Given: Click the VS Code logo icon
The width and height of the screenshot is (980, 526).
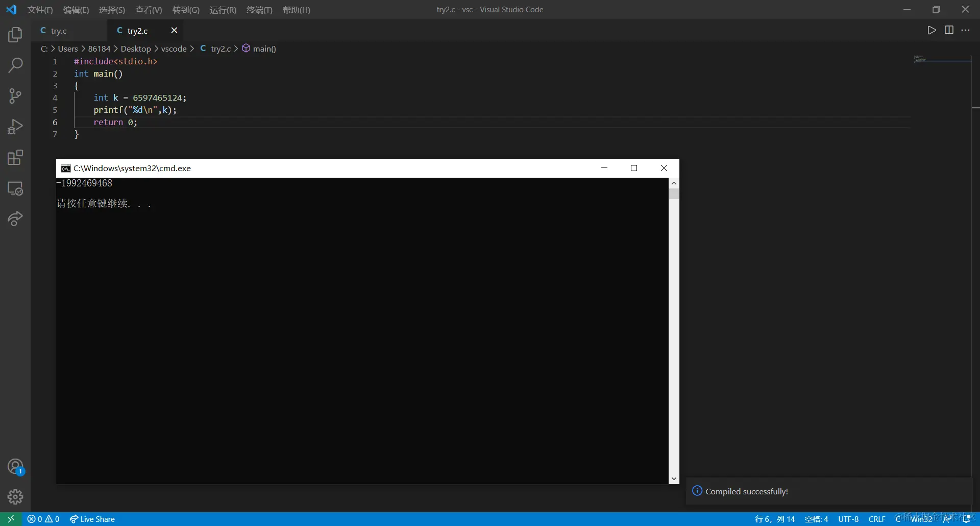Looking at the screenshot, I should point(11,10).
